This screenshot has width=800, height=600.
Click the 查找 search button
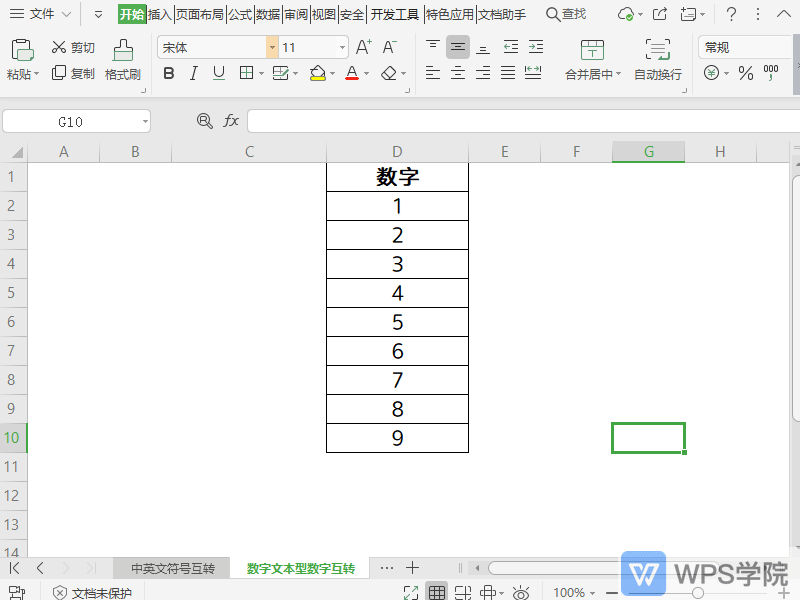pos(566,14)
